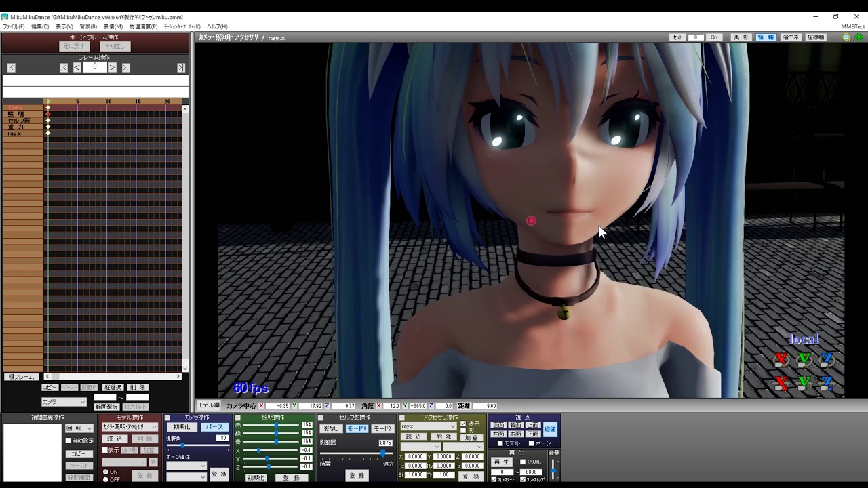Open 物理演算(P) menu
Screen dimensions: 868x488
point(143,26)
